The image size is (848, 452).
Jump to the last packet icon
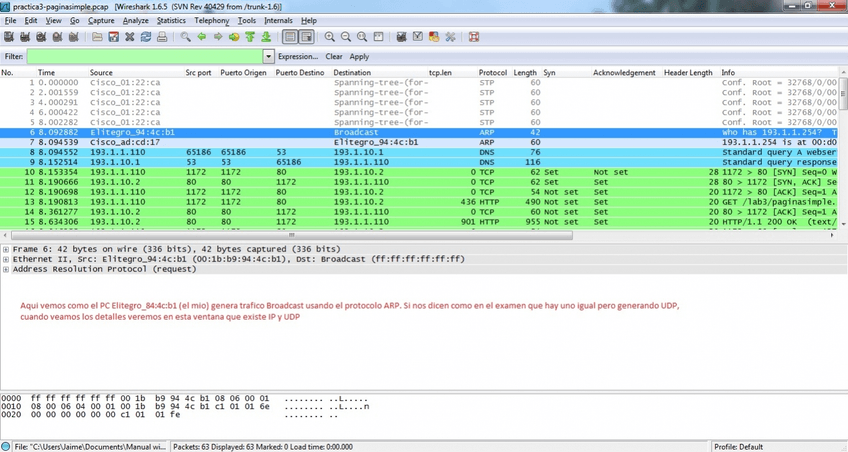click(267, 37)
